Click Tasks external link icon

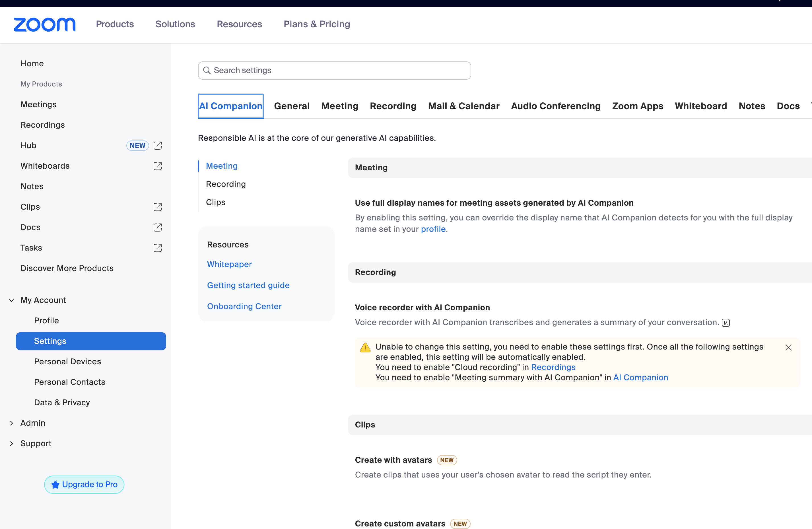(x=157, y=248)
